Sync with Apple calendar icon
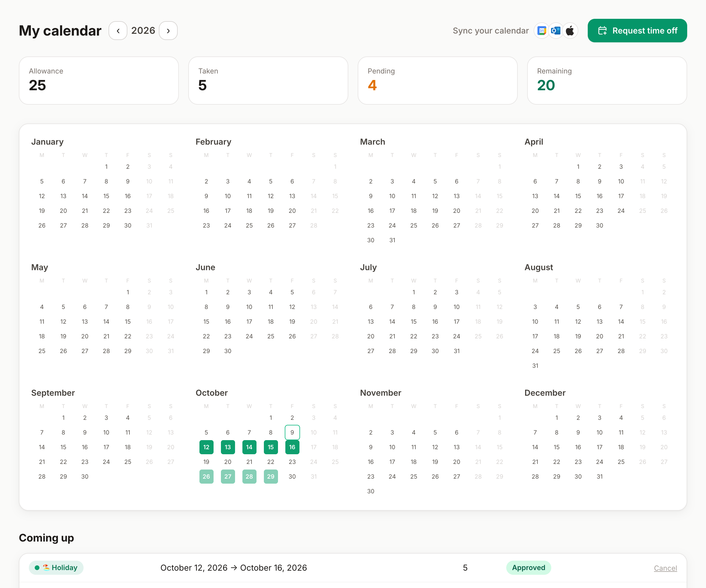 pyautogui.click(x=570, y=31)
